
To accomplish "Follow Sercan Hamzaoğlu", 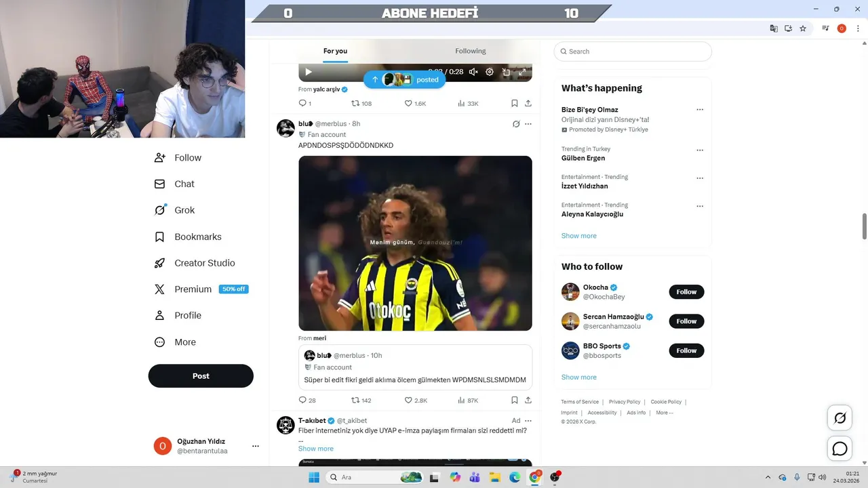I will [x=686, y=321].
